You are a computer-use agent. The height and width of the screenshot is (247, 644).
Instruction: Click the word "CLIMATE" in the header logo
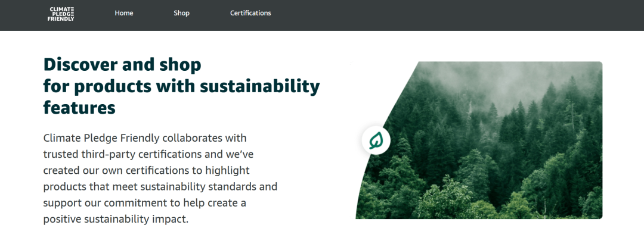[x=61, y=9]
